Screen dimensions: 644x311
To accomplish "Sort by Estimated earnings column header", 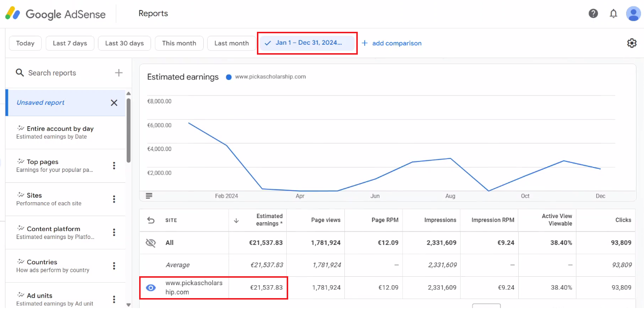I will pyautogui.click(x=269, y=220).
